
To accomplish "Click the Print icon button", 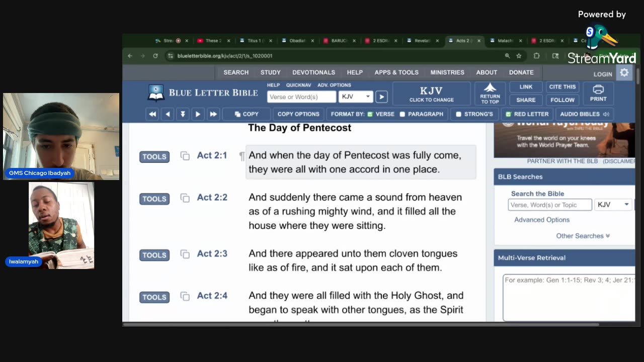I will tap(598, 94).
